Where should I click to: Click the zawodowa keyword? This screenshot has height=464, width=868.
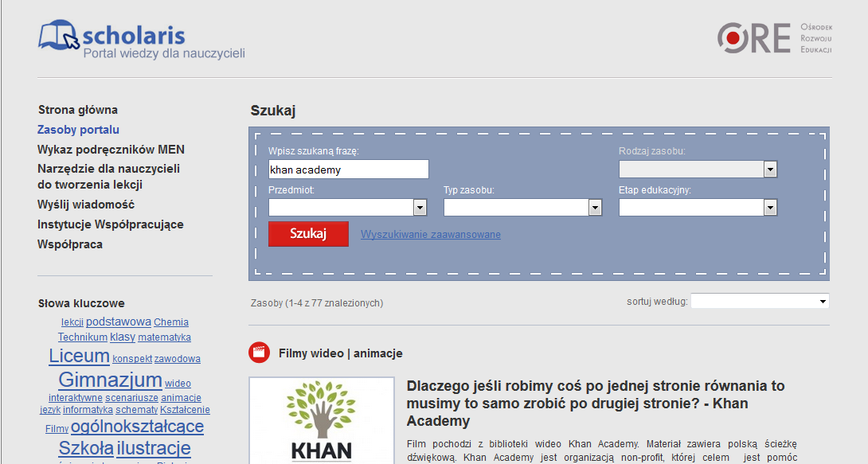pyautogui.click(x=177, y=359)
